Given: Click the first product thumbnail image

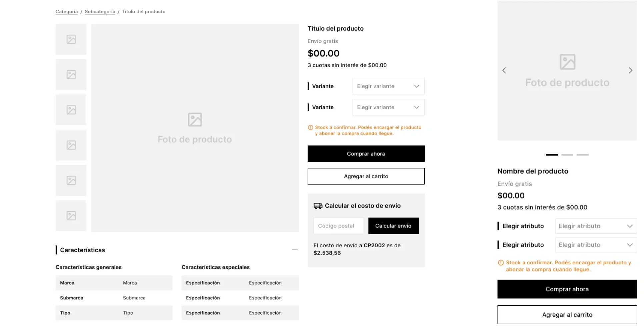Looking at the screenshot, I should [71, 39].
